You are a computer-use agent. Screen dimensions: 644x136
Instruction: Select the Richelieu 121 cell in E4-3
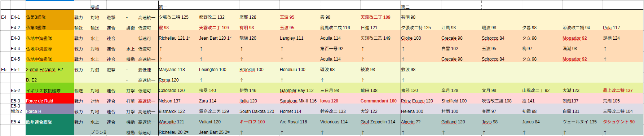(x=178, y=38)
